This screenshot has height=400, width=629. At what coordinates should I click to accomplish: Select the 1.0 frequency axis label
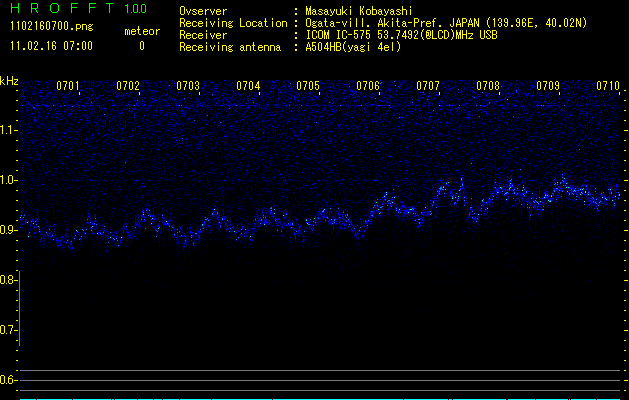coord(9,180)
